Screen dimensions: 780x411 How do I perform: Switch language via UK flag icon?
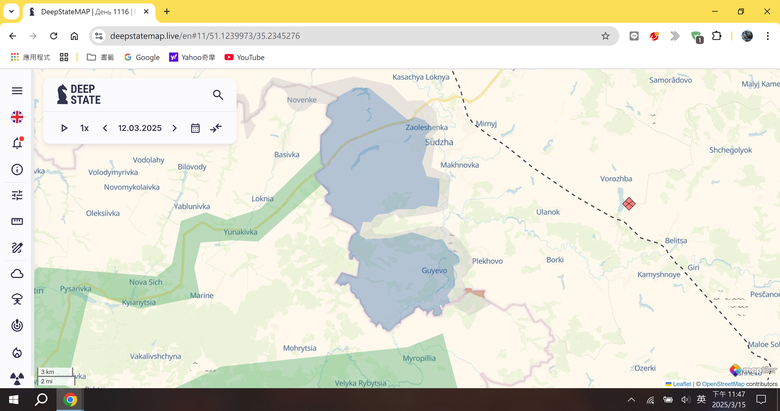pos(17,117)
